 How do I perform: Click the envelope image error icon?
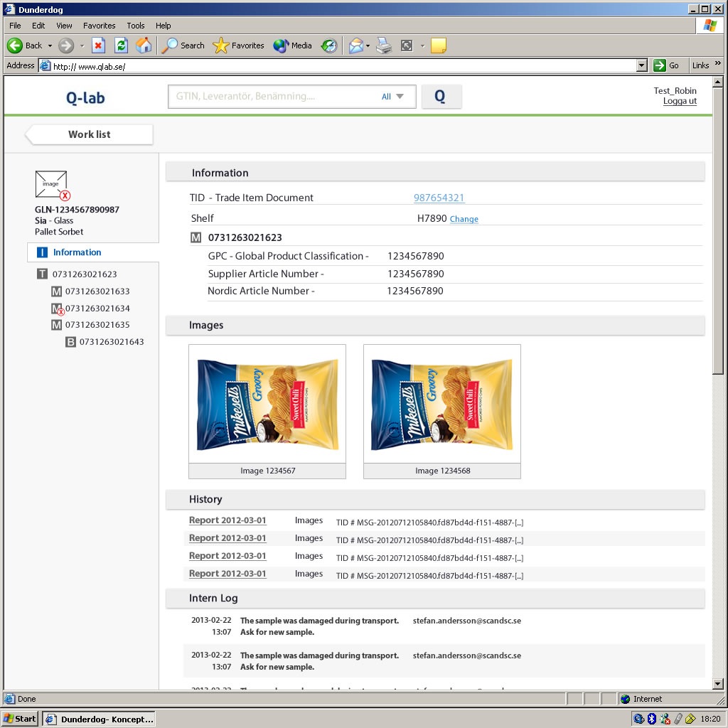coord(52,185)
